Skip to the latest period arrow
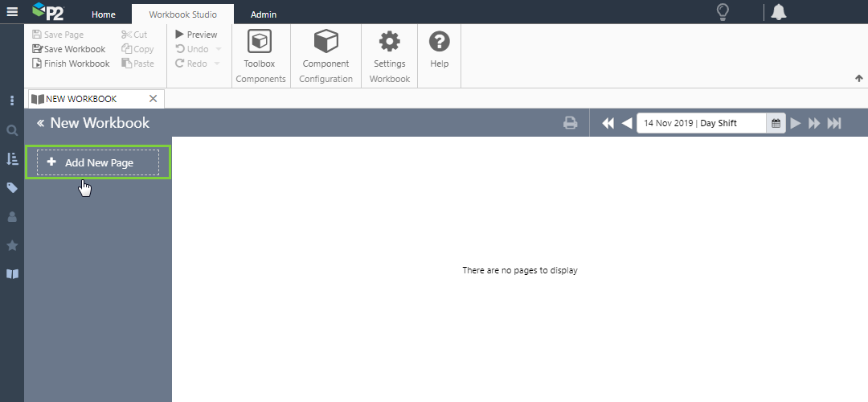This screenshot has width=868, height=402. point(834,123)
